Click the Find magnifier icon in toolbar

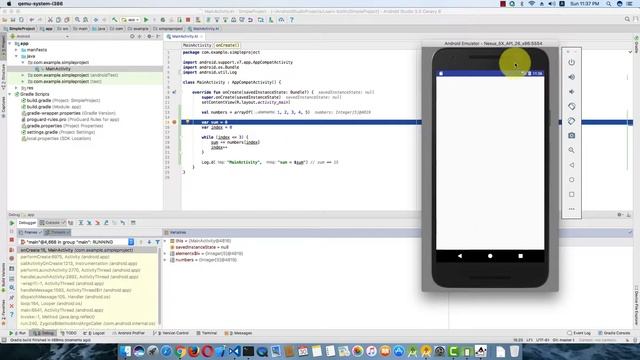pyautogui.click(x=77, y=20)
